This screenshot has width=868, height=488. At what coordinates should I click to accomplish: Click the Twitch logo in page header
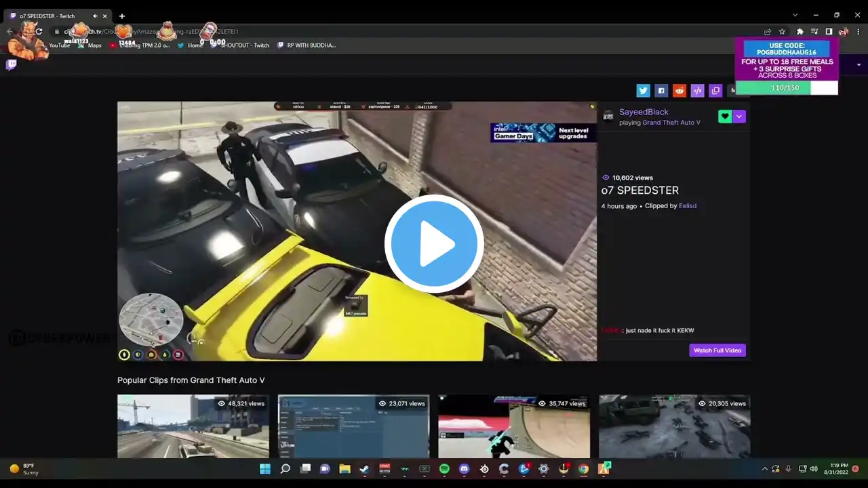point(12,65)
